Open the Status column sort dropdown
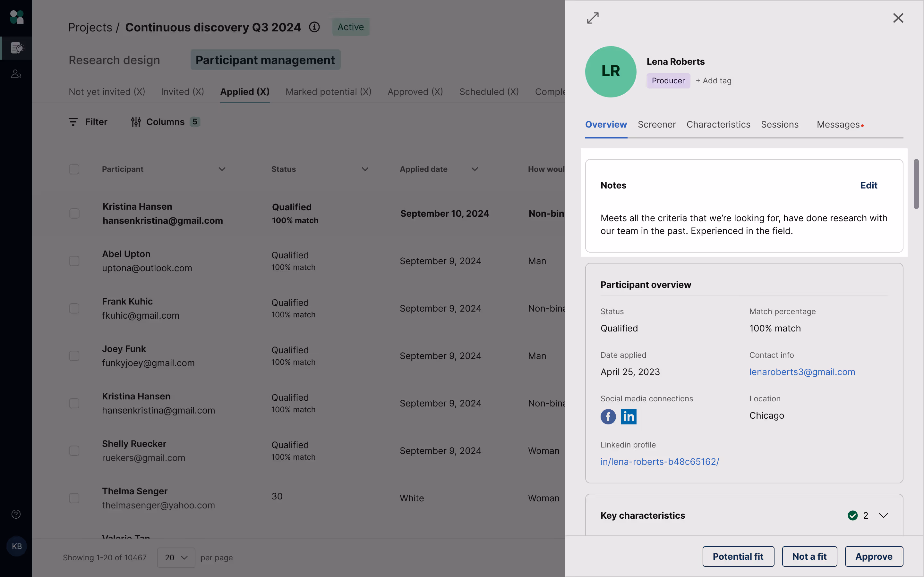This screenshot has height=577, width=924. pos(365,169)
